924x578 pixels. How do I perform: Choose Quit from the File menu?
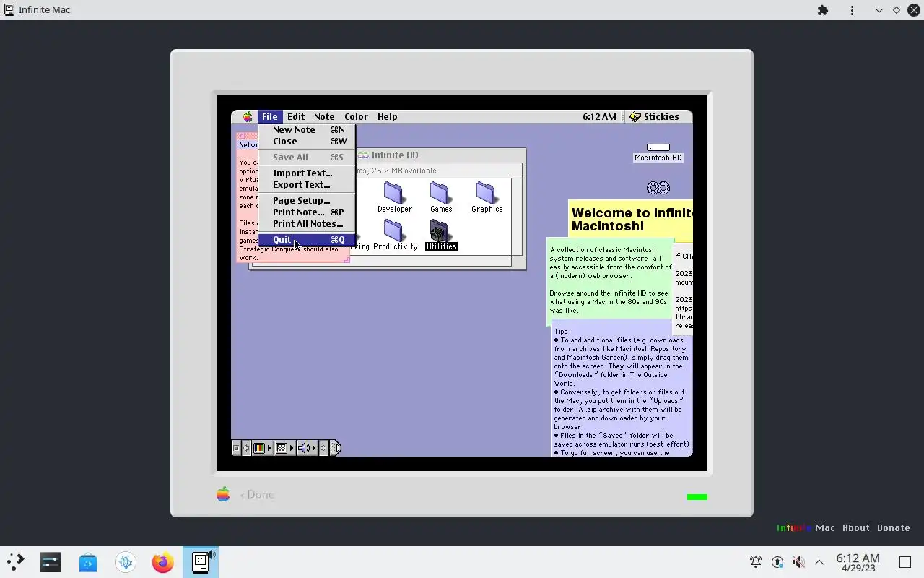[x=307, y=240]
